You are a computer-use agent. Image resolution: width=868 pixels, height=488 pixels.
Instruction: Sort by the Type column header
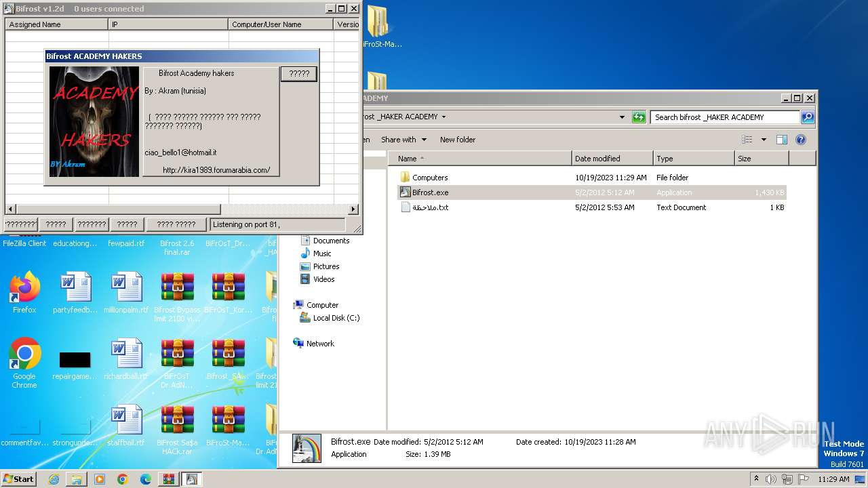pos(694,159)
